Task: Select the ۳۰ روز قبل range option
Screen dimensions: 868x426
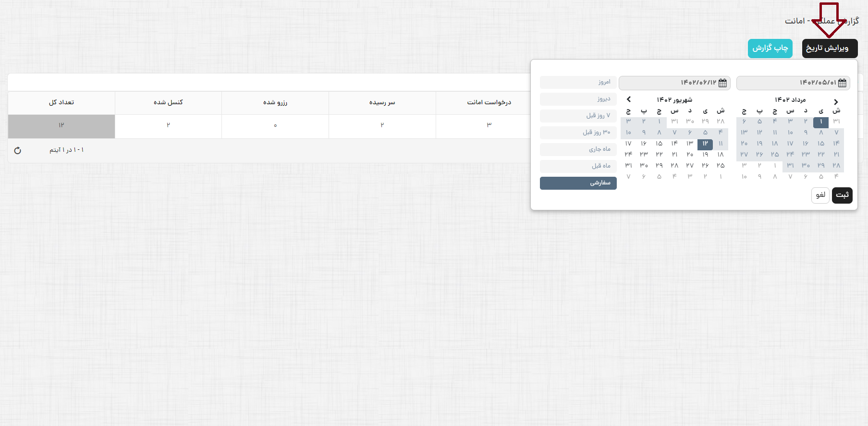Action: point(578,133)
